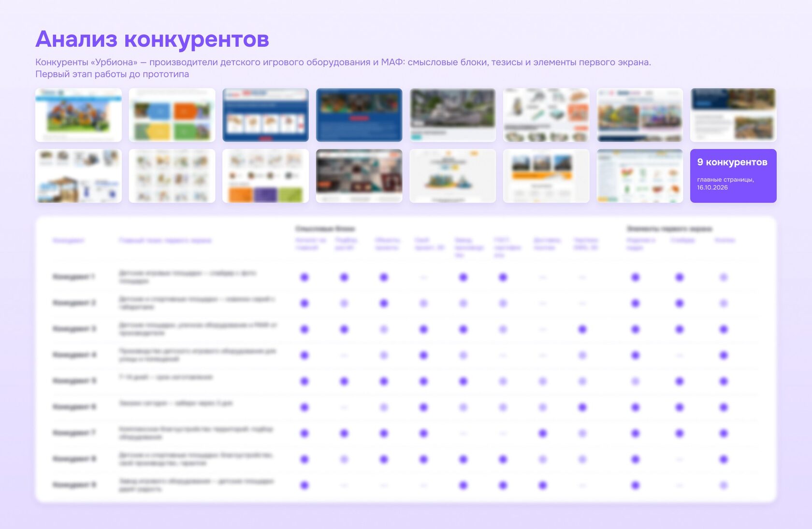Select the «Конкурент 8» table row label
The width and height of the screenshot is (812, 529).
[x=74, y=459]
